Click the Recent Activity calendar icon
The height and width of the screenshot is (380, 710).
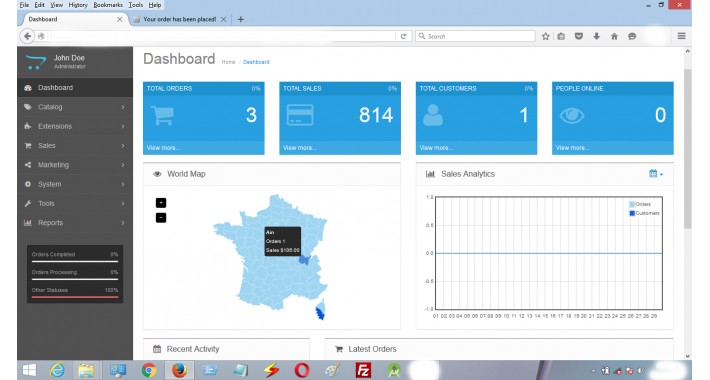click(157, 349)
